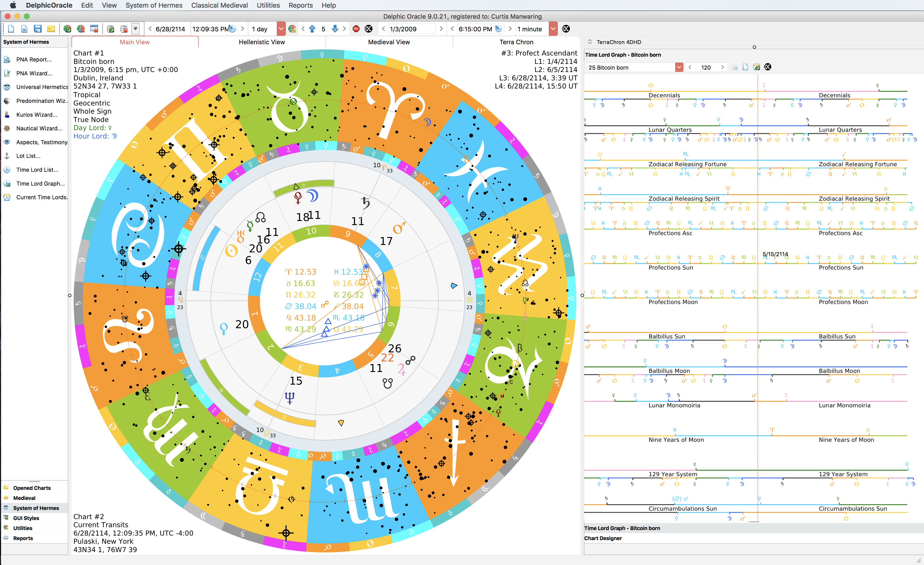Switch to the Hellenistic View tab

262,42
